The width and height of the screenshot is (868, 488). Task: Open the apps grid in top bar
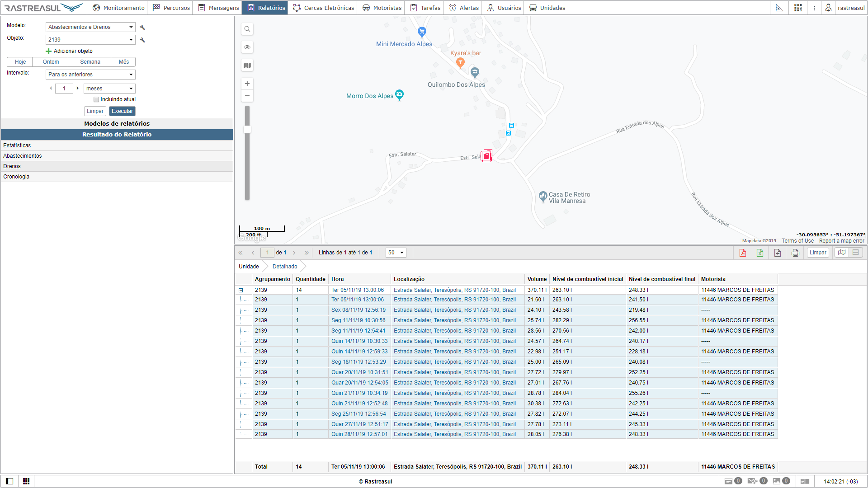pyautogui.click(x=798, y=8)
